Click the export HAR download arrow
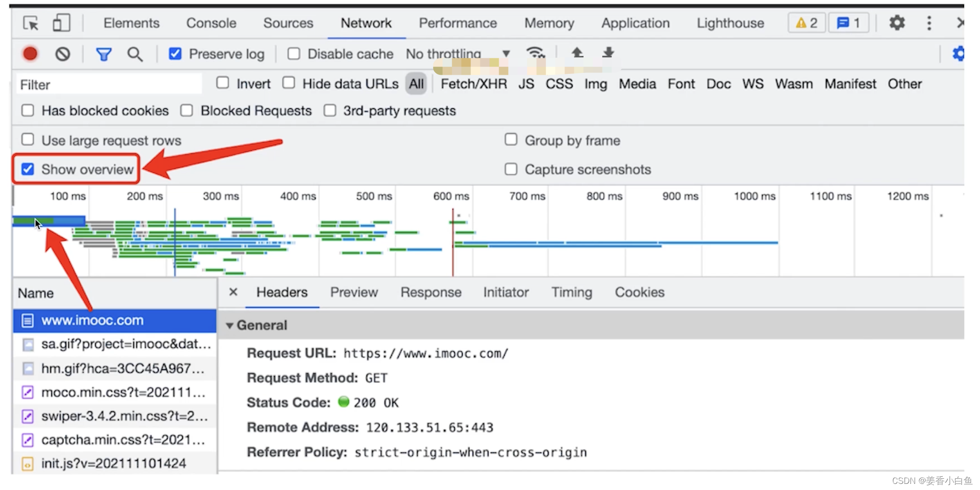980x490 pixels. 608,52
